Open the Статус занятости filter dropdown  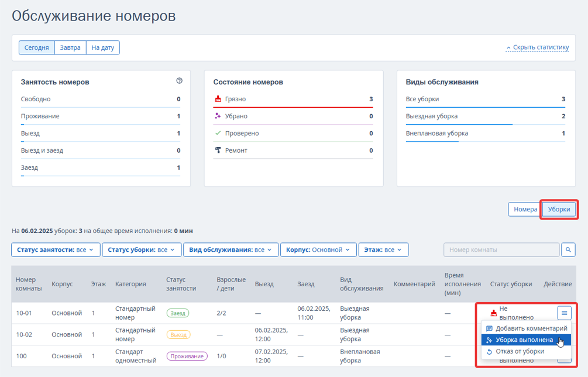(x=56, y=250)
